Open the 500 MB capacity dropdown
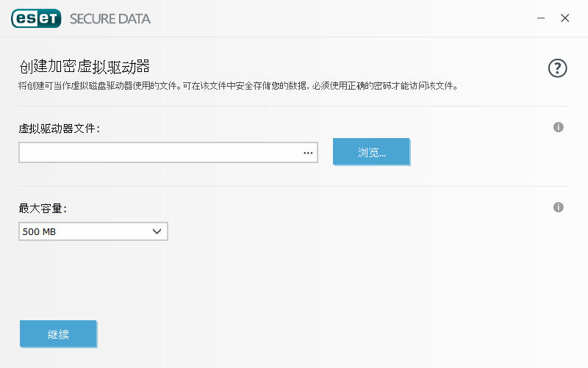The image size is (588, 368). point(93,231)
